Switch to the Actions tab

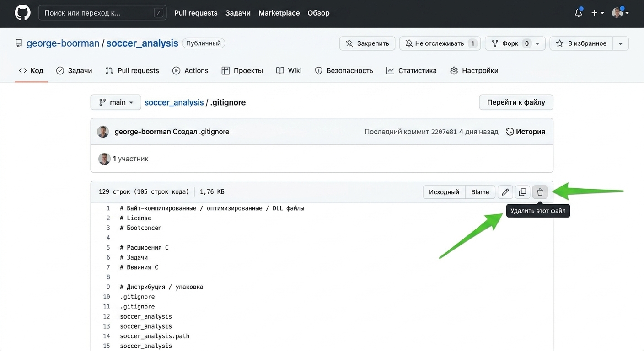190,70
